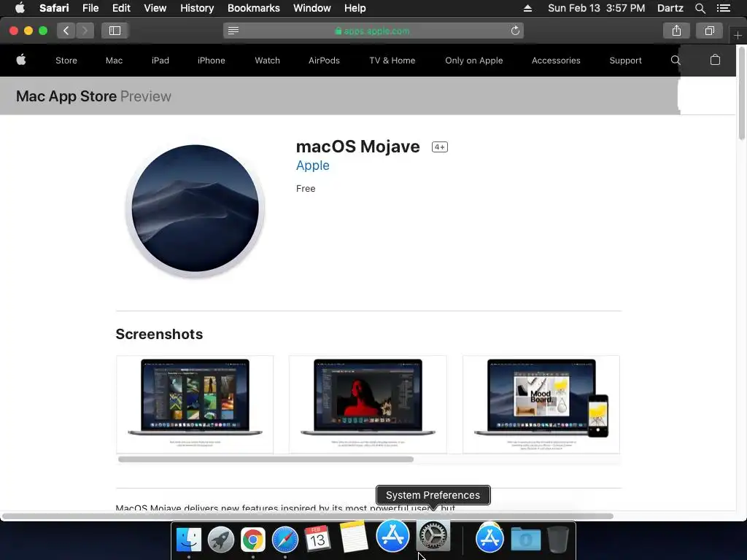Open the Accessories navigation link
This screenshot has width=747, height=560.
556,61
